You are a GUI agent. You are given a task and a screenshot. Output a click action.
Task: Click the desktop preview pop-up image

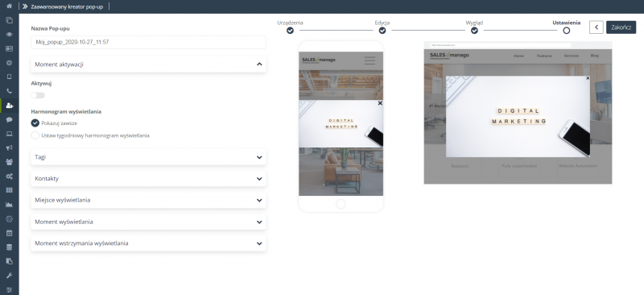(x=518, y=116)
